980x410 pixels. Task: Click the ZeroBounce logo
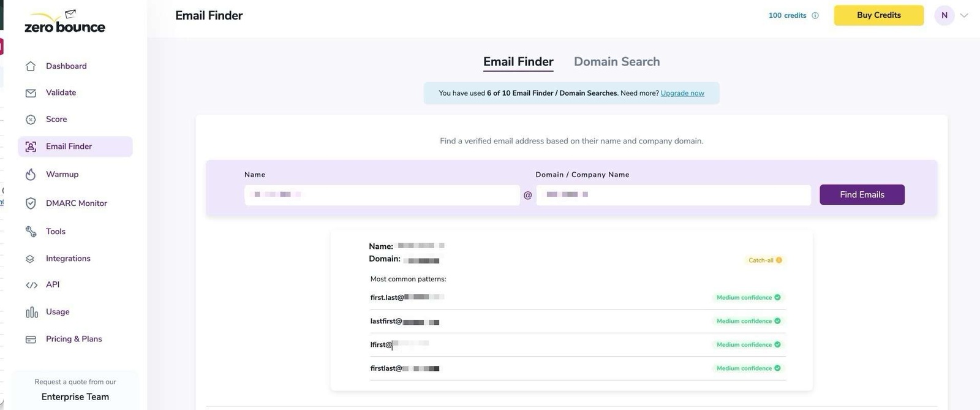(x=64, y=21)
